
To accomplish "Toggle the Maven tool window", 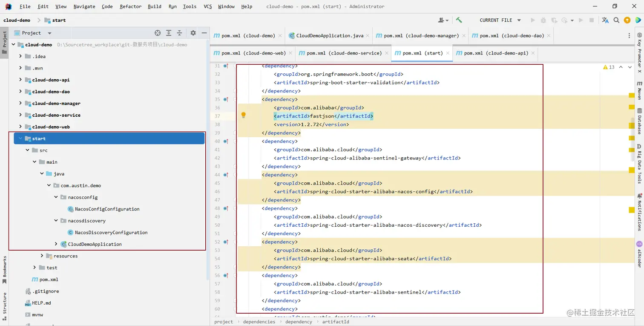I will pyautogui.click(x=639, y=90).
